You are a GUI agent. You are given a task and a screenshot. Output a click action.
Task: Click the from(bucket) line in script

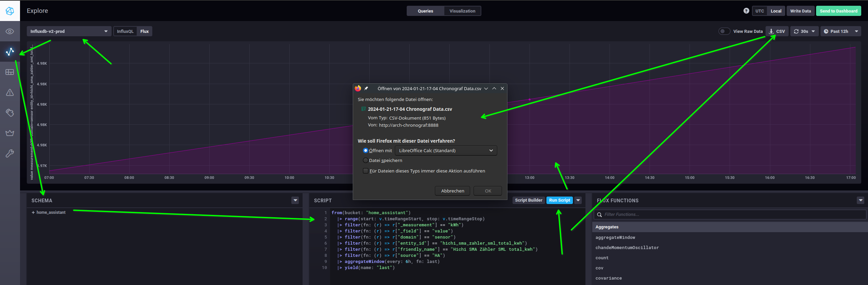[x=371, y=213]
